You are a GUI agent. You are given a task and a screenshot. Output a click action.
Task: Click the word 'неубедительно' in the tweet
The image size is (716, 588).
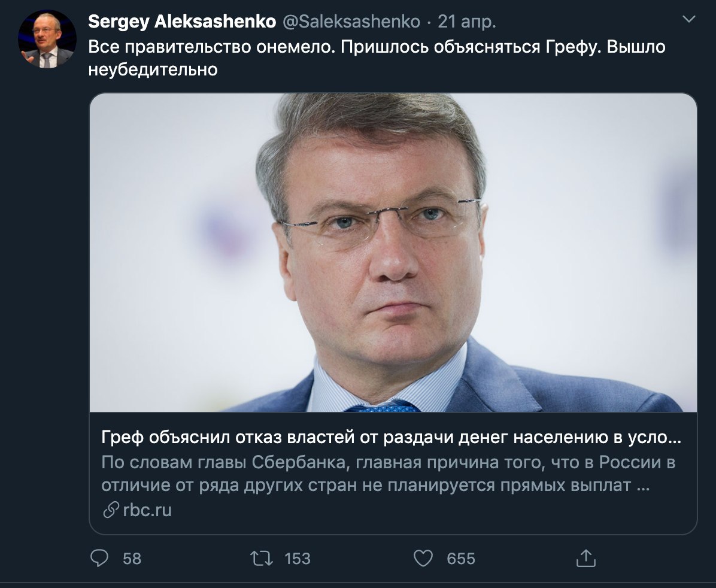pos(153,69)
